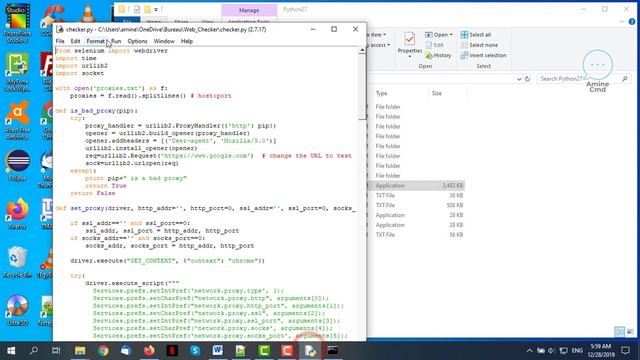Click the History button in Explorer ribbon
The width and height of the screenshot is (640, 360).
[x=438, y=55]
